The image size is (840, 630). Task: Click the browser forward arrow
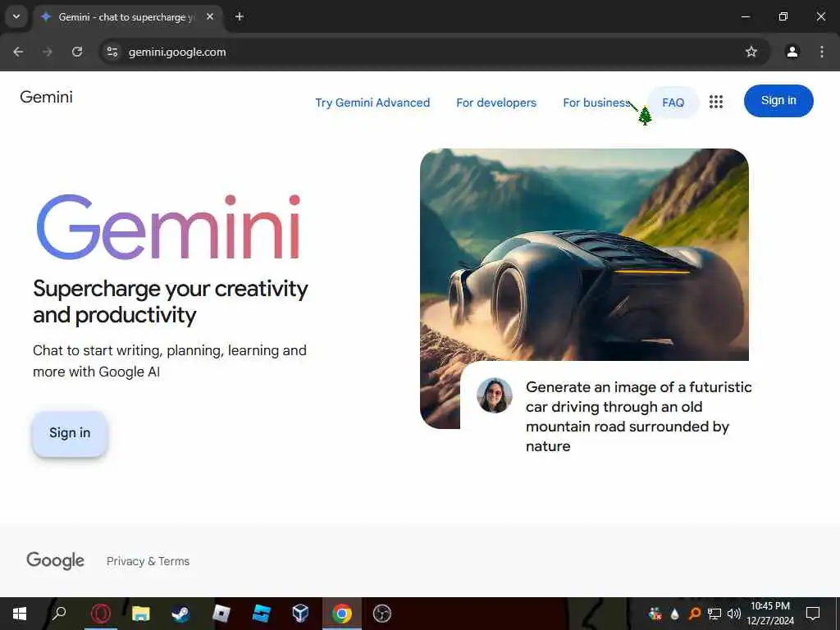(x=47, y=52)
